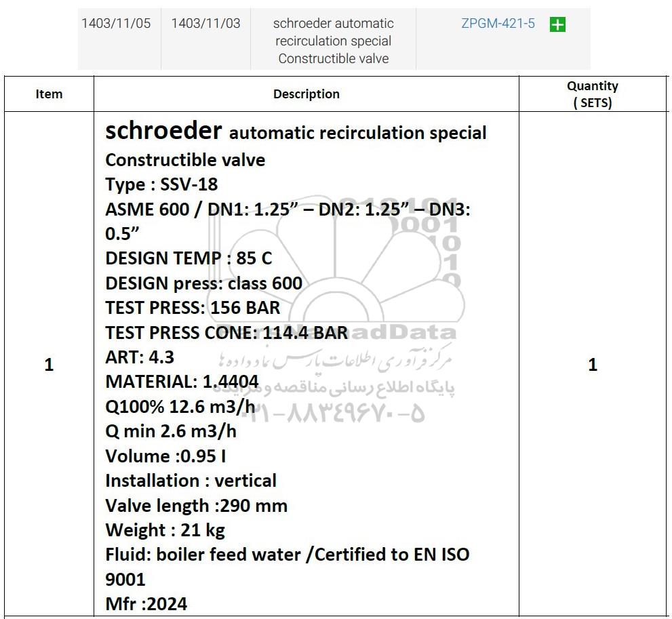Click the 'TEST PRESS: 156 BAR' line
The image size is (672, 619).
tap(193, 308)
